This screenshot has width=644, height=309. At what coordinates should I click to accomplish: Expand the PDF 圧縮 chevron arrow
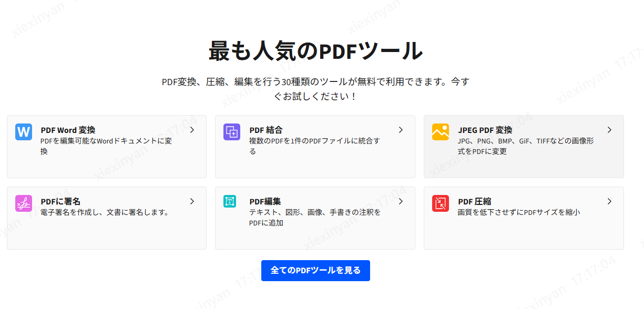(x=609, y=201)
